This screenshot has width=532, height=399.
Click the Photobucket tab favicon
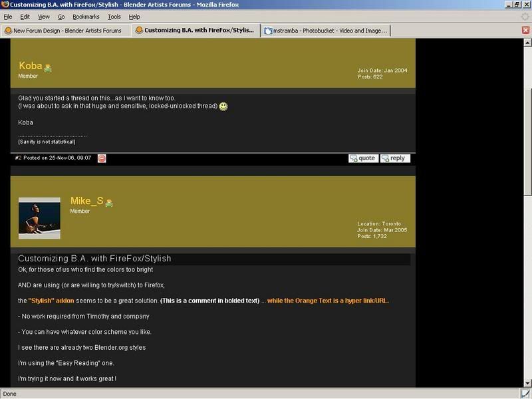tap(268, 31)
